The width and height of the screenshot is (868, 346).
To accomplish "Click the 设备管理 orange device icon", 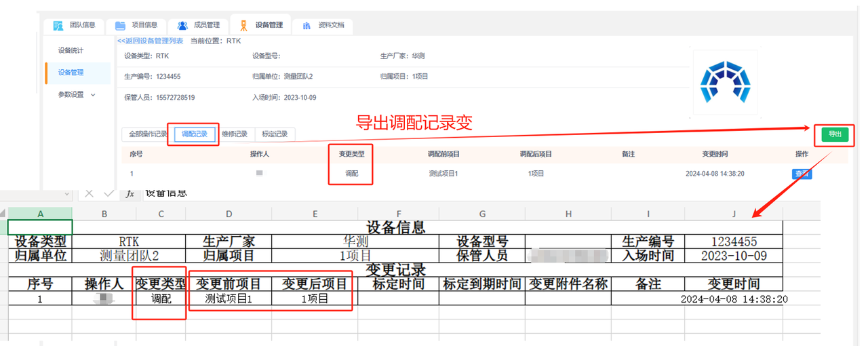I will click(243, 26).
